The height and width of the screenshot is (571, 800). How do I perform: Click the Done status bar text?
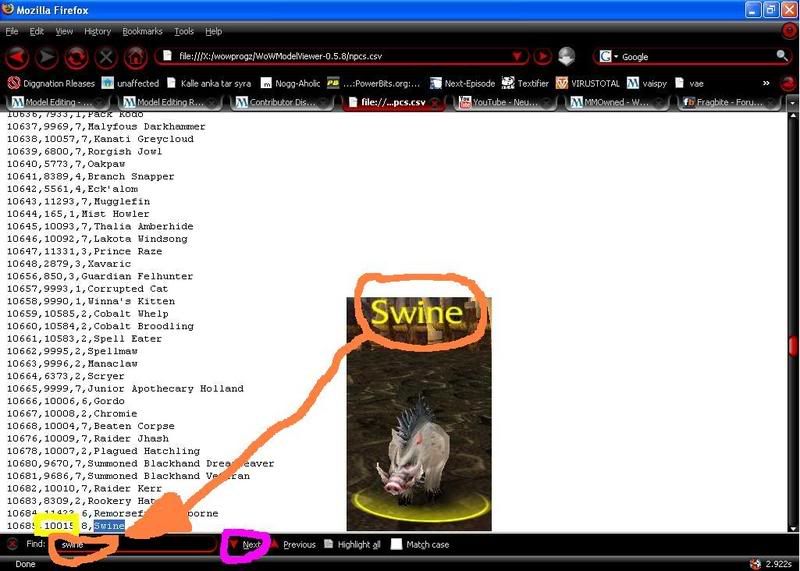[25, 564]
